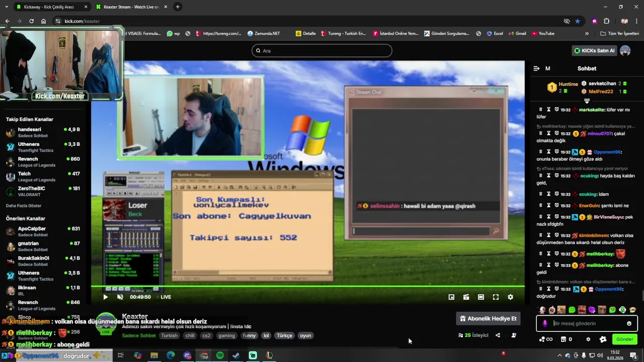This screenshot has height=362, width=644.
Task: Go to browser home page
Action: tap(43, 21)
